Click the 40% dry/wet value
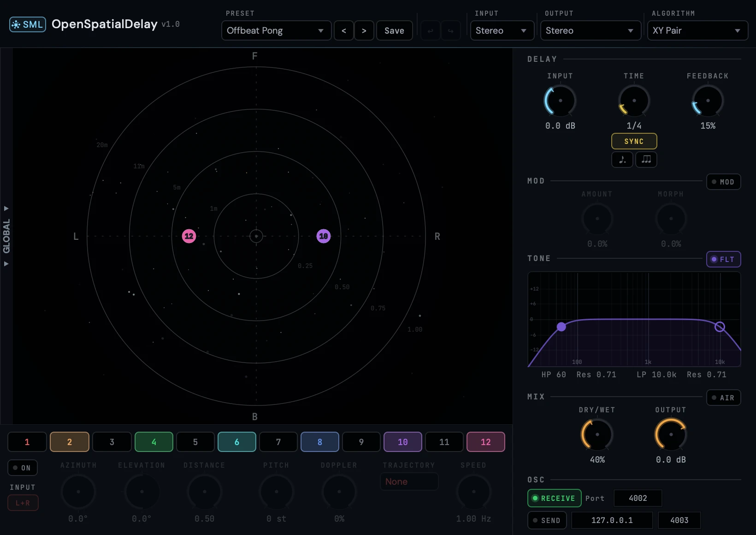Image resolution: width=756 pixels, height=535 pixels. click(x=597, y=459)
